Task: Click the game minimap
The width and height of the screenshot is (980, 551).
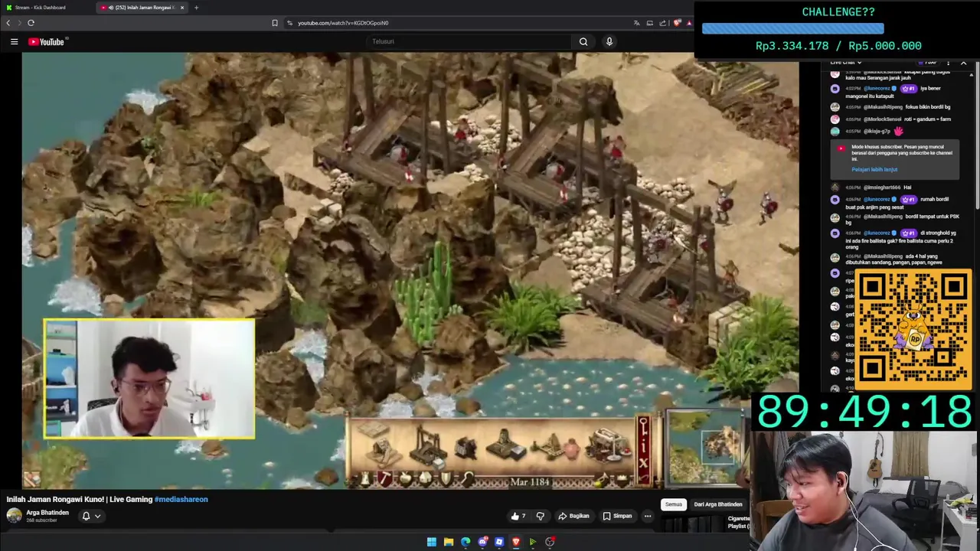Action: pyautogui.click(x=705, y=448)
